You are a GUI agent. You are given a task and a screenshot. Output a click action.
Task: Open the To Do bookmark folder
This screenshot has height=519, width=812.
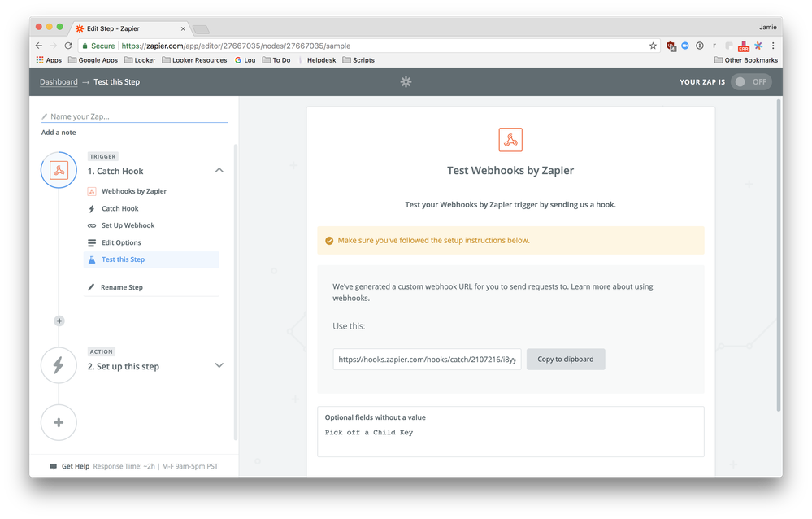276,60
